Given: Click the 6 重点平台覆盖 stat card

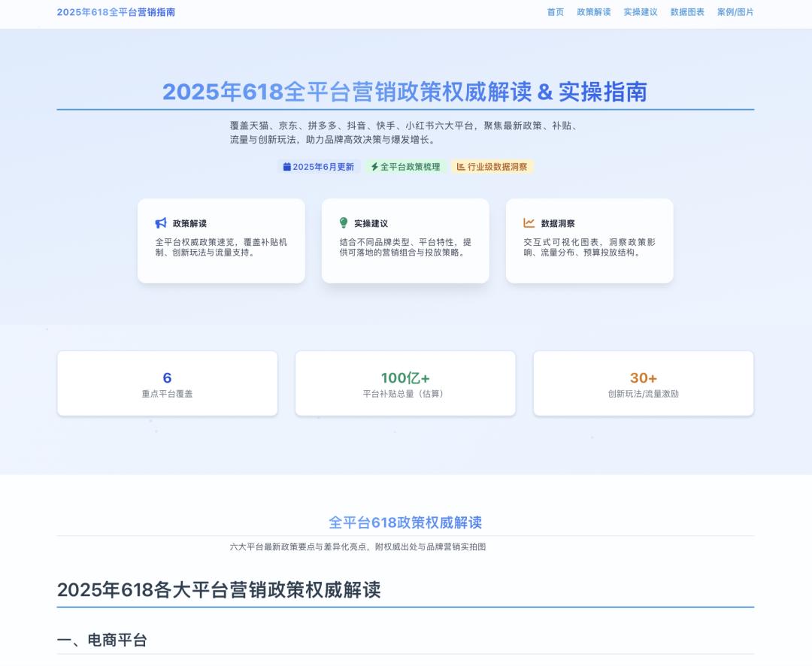Looking at the screenshot, I should (167, 383).
